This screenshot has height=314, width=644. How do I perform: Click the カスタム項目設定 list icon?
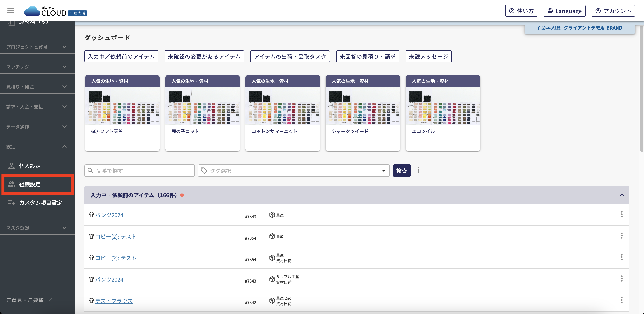tap(11, 203)
